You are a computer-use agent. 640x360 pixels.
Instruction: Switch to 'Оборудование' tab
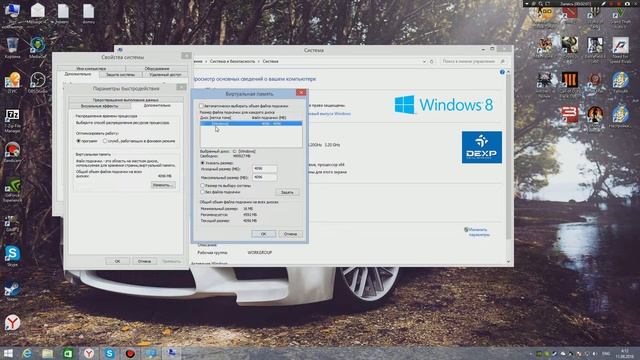pos(157,69)
